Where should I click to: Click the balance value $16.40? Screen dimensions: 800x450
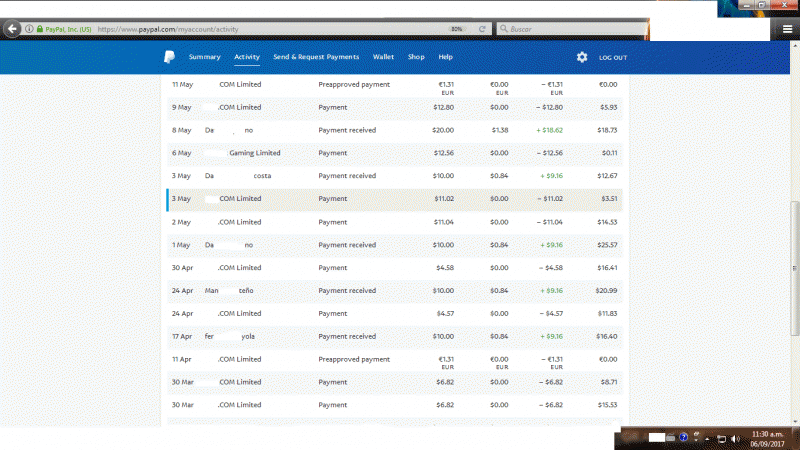[x=606, y=337]
